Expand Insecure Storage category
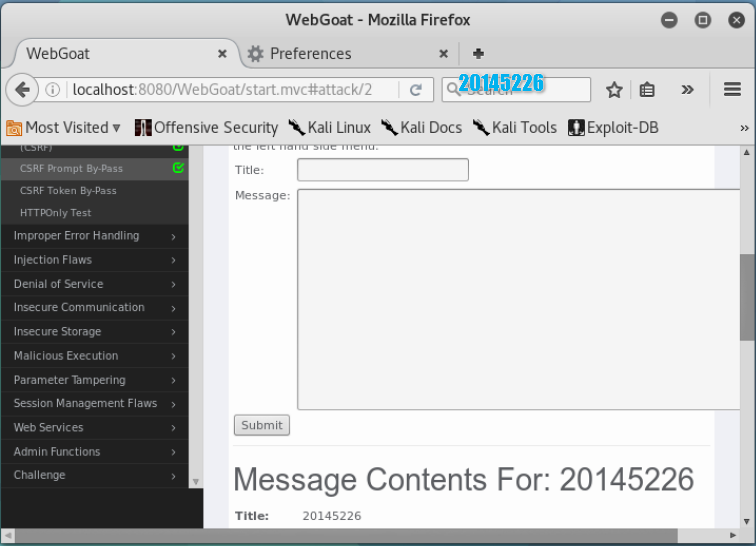The height and width of the screenshot is (546, 756). [94, 332]
